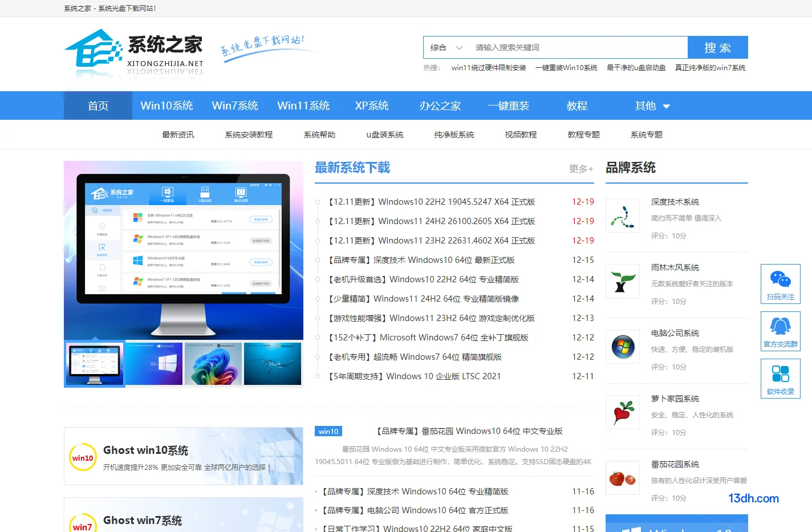Open Windows10 22H2 64位 专业精简版 entry
The width and height of the screenshot is (812, 532).
(x=423, y=279)
